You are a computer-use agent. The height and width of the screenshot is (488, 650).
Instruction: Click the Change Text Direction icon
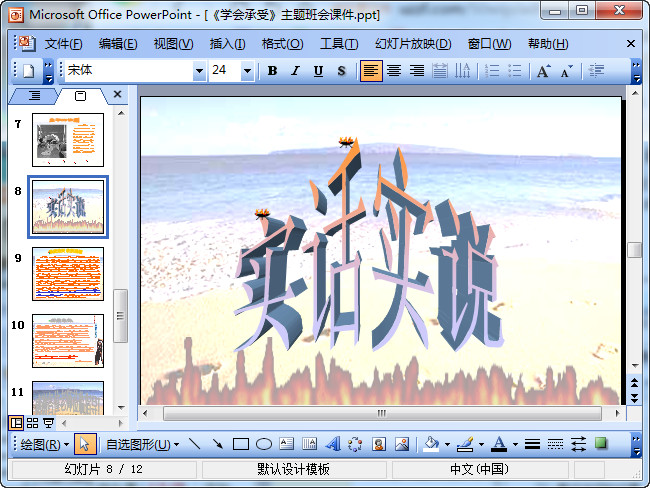coord(462,71)
